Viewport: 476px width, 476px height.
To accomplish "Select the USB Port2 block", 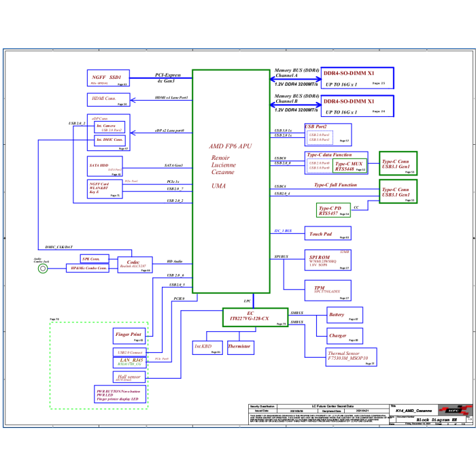I will click(328, 135).
